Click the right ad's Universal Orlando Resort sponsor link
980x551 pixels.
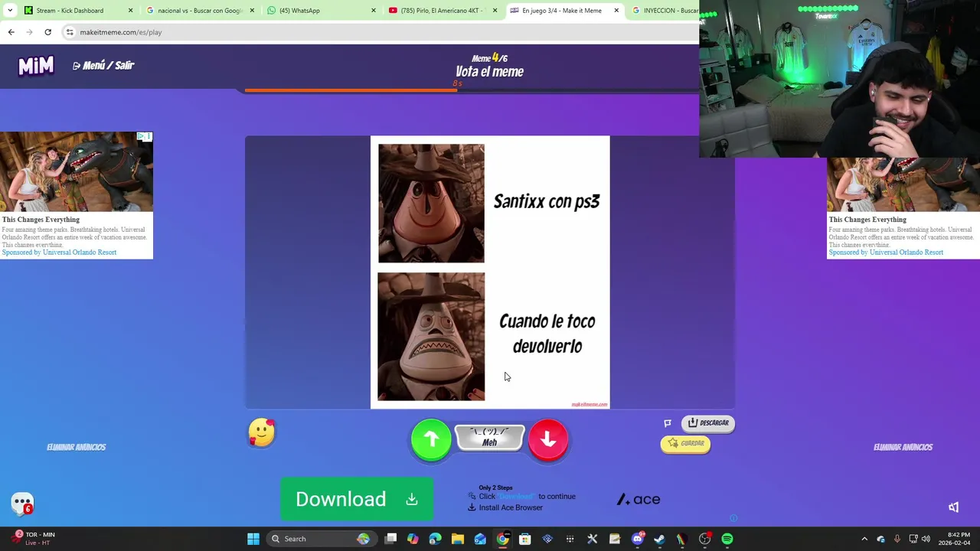click(886, 253)
